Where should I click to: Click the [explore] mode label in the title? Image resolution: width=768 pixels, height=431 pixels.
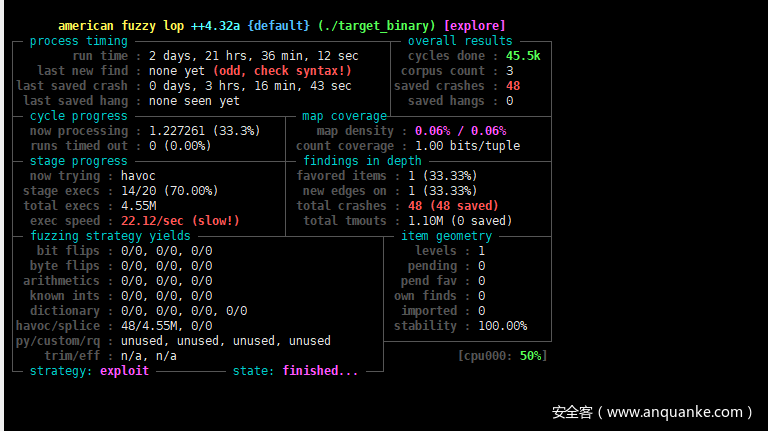474,25
